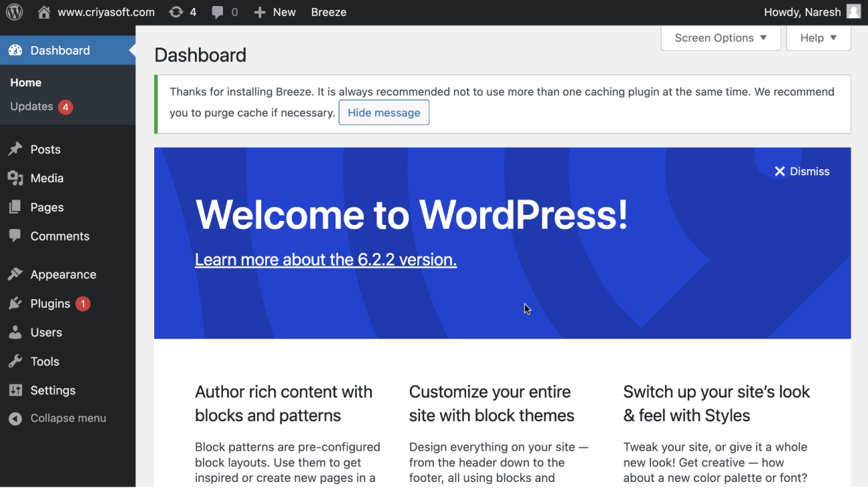Click the plus icon next to New
The width and height of the screenshot is (868, 488).
[260, 12]
